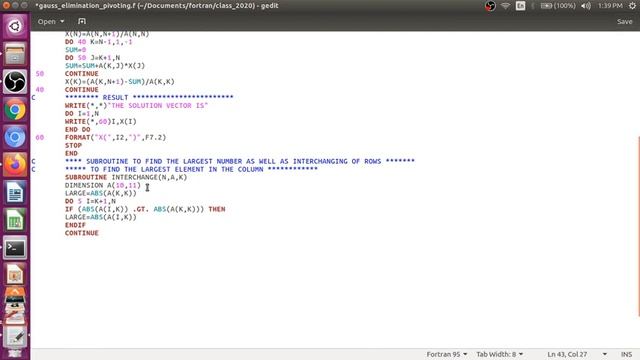The width and height of the screenshot is (640, 360).
Task: Open the system gear session menu
Action: tap(632, 6)
